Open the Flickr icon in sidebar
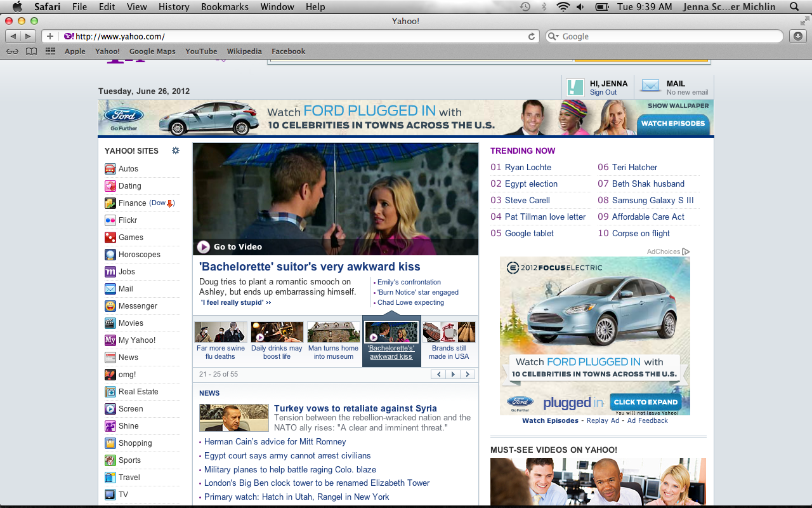 (110, 220)
